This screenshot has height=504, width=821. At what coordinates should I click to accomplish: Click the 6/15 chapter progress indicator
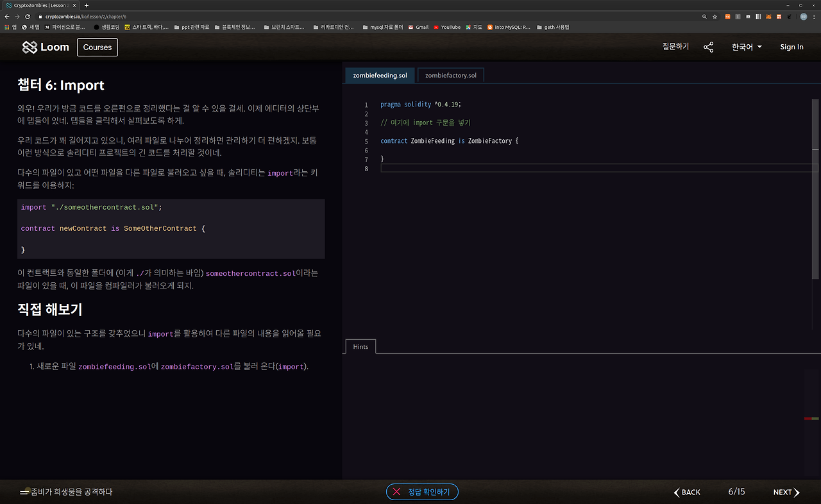coord(736,492)
